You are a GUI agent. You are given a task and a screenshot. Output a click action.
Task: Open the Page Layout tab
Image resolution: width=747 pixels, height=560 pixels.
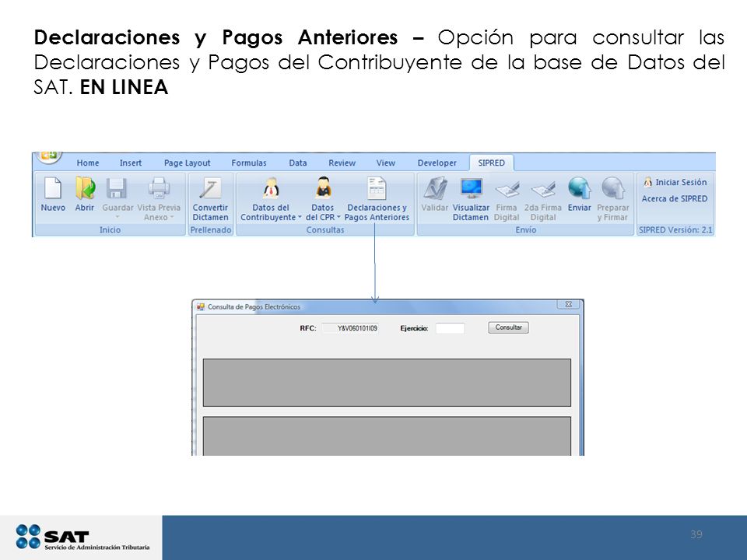pyautogui.click(x=188, y=163)
